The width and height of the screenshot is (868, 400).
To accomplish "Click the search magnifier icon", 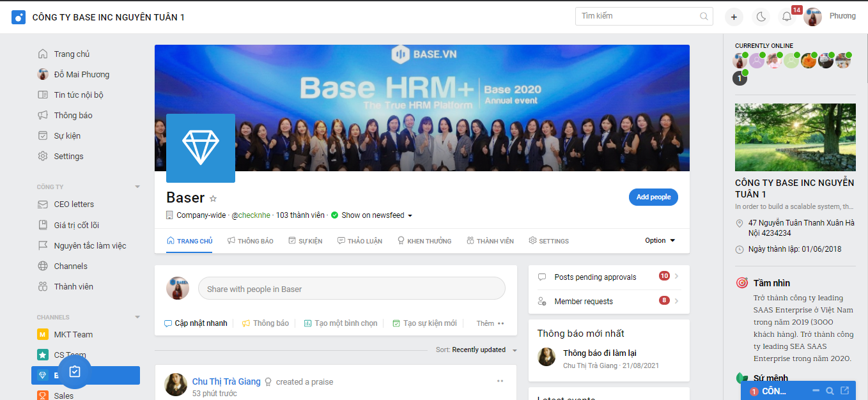I will point(704,17).
